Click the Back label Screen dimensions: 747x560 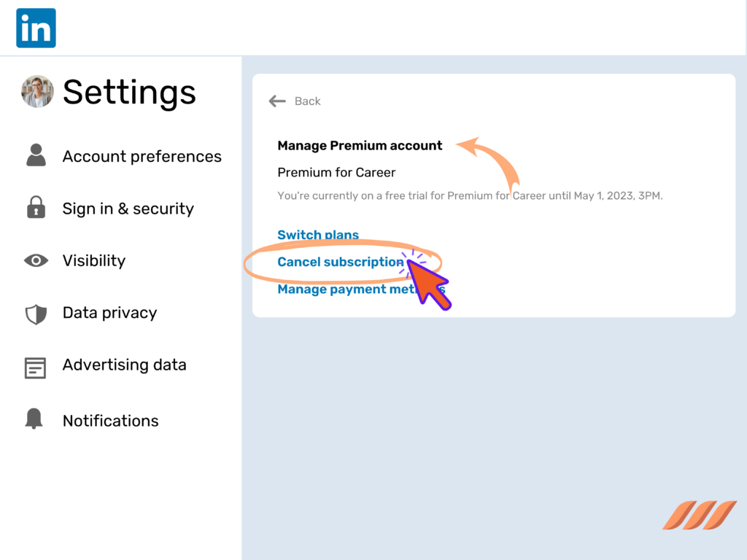point(307,101)
